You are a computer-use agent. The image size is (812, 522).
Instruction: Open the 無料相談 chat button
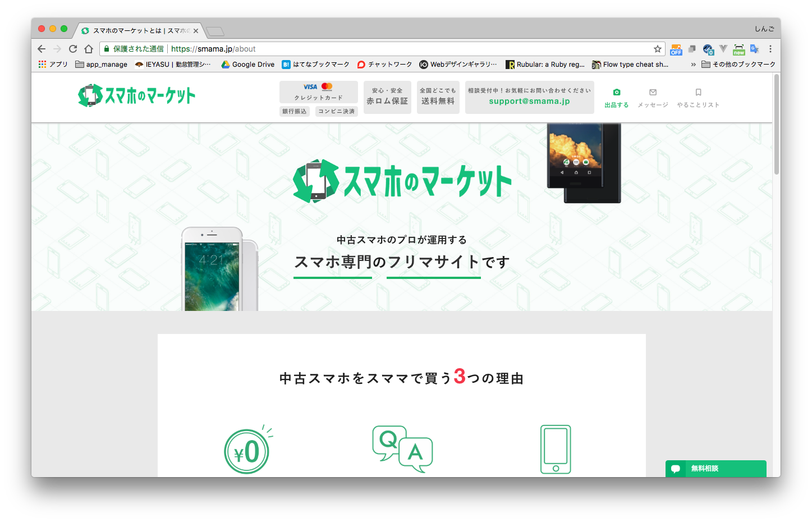click(x=715, y=469)
